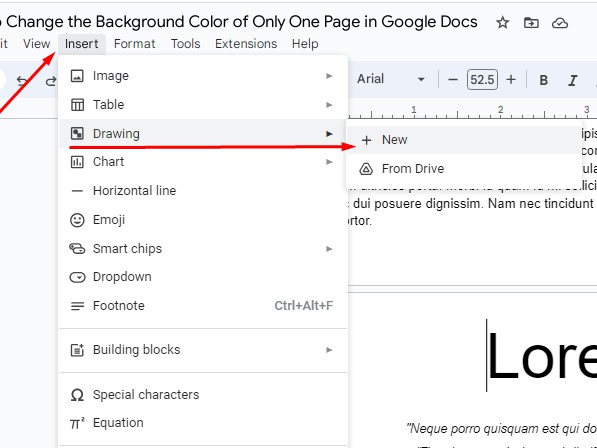Insert an Equation

203,423
